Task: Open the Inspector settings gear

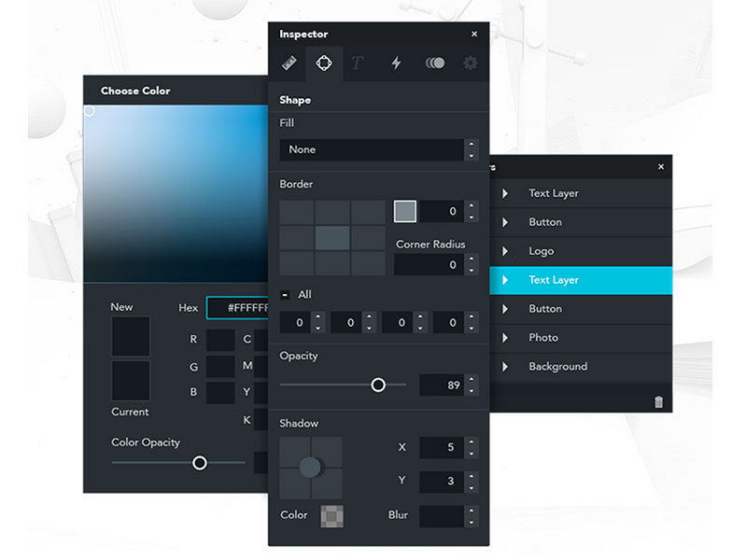Action: pyautogui.click(x=470, y=63)
